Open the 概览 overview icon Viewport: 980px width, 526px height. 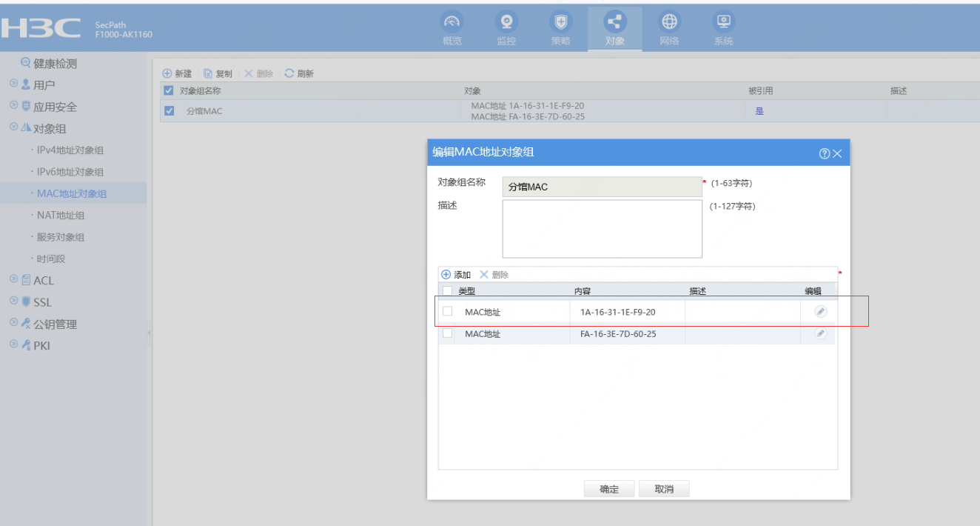click(452, 22)
